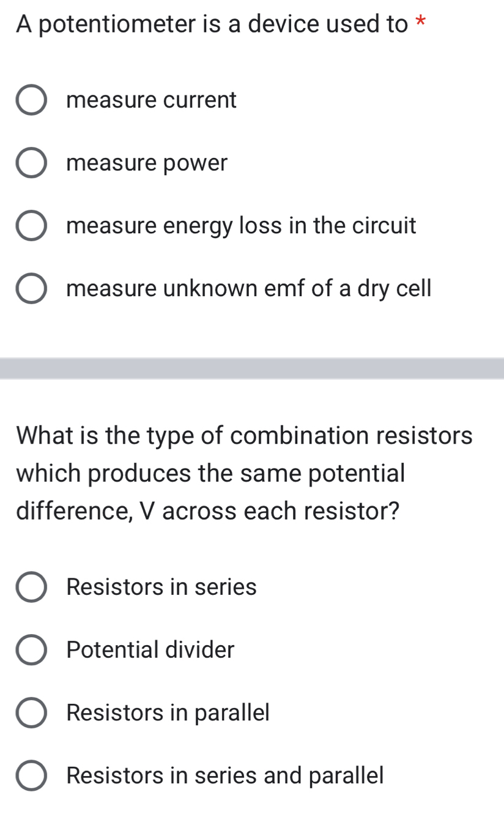Click the 'Resistors in parallel' answer label
The width and height of the screenshot is (504, 814).
168,713
